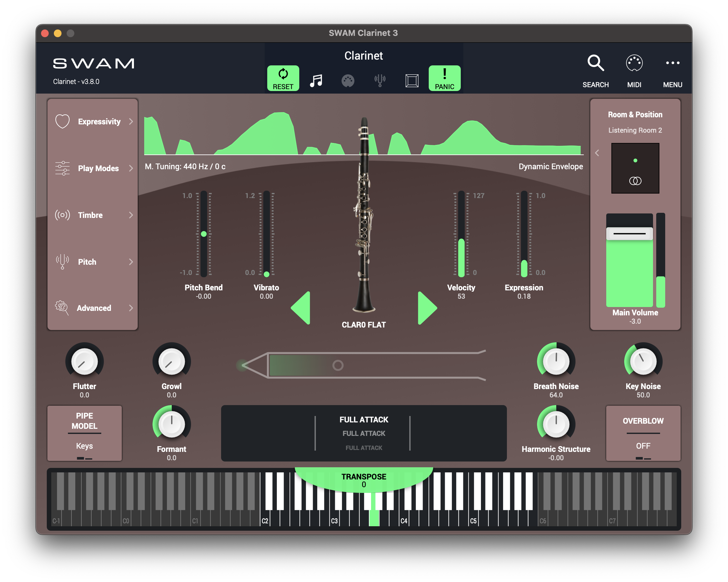The width and height of the screenshot is (728, 582).
Task: Open the three-dot MENU
Action: tap(672, 63)
